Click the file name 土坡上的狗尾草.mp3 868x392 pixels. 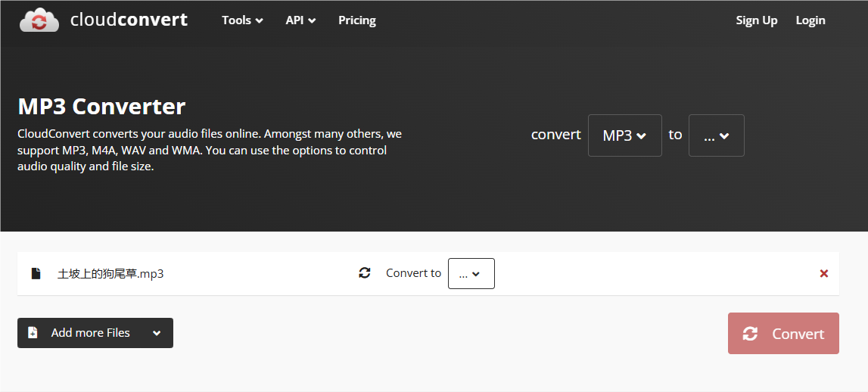click(110, 273)
